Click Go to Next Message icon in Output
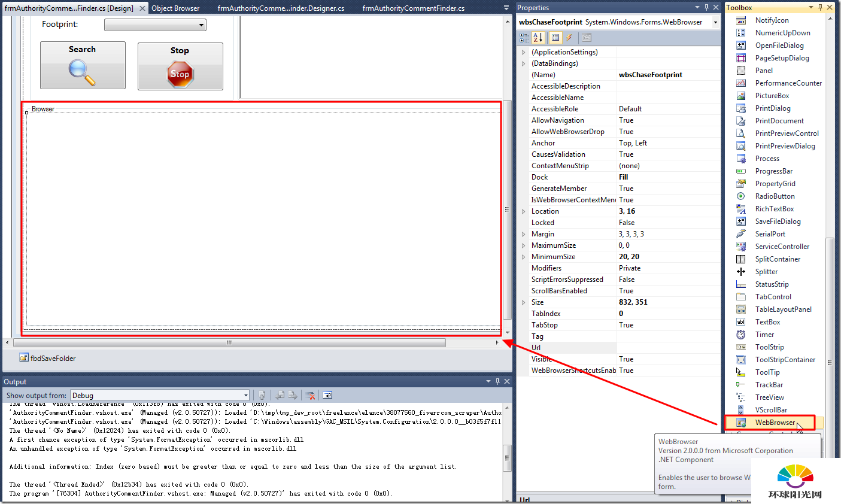841x504 pixels. [293, 395]
